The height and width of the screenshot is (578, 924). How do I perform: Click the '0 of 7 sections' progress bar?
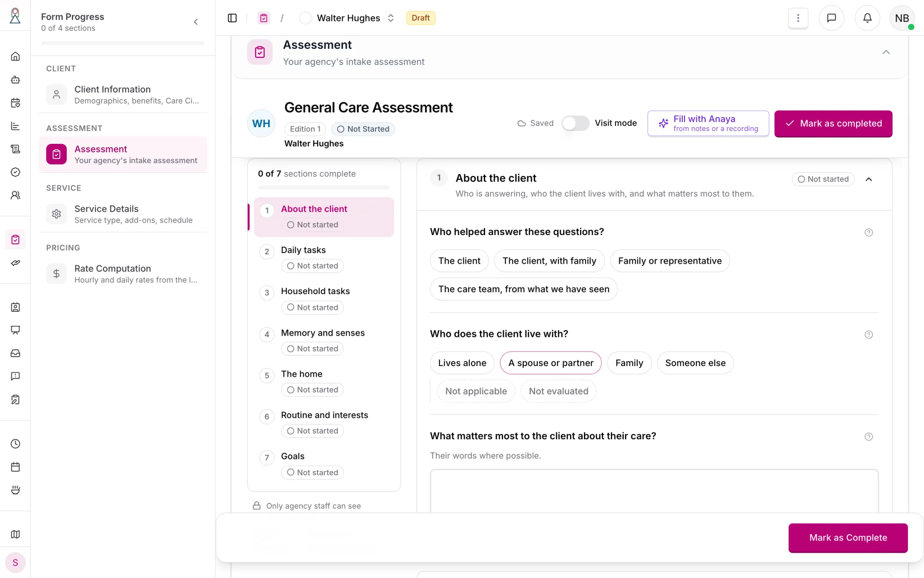[x=324, y=188]
